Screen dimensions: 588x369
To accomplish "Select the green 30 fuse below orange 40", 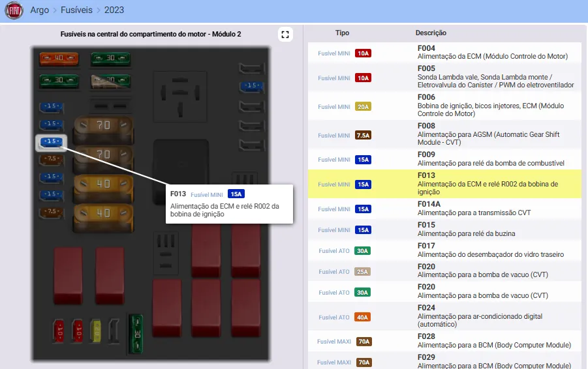I will [59, 81].
